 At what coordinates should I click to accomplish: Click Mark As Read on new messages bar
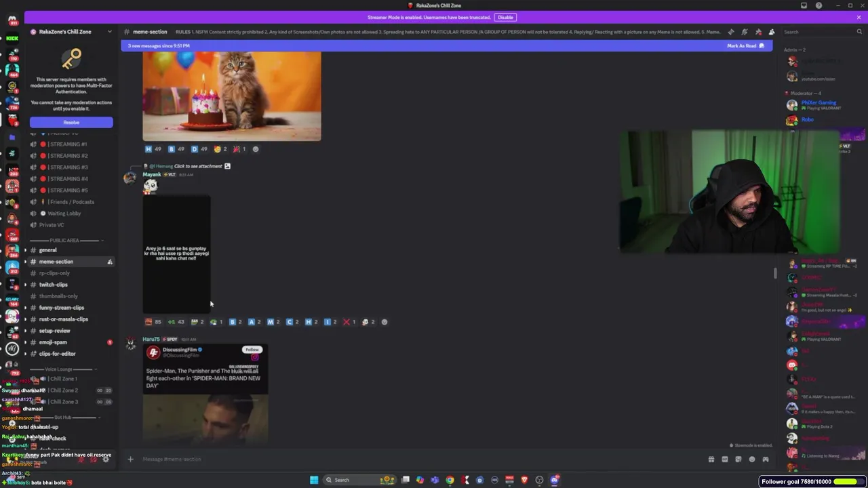pos(746,45)
